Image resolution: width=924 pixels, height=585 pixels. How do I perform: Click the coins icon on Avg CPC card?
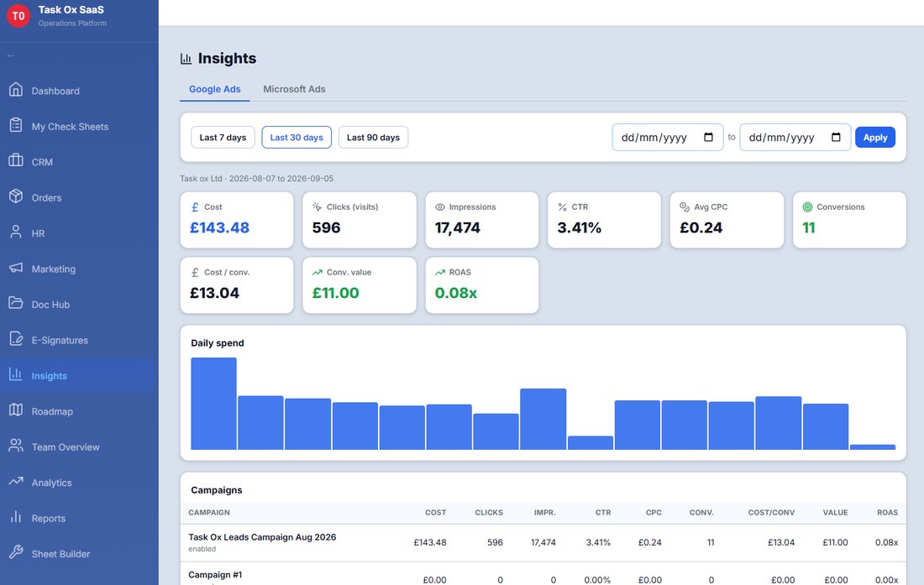pos(685,207)
